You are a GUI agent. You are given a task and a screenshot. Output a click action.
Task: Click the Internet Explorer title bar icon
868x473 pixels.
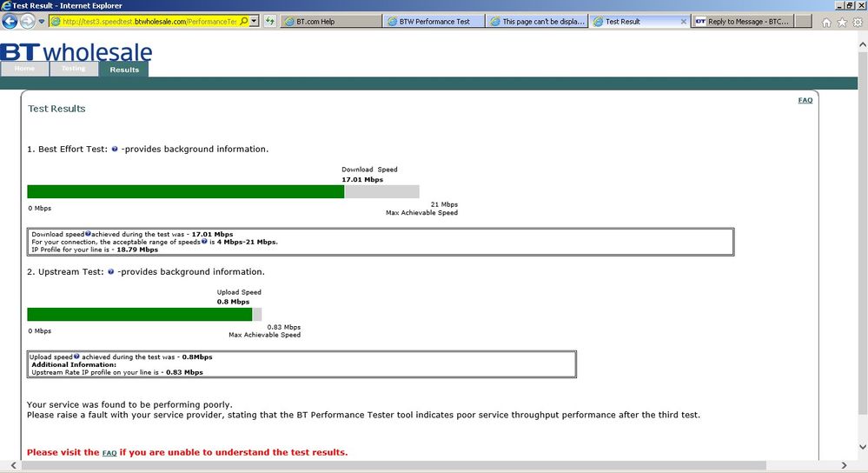coord(6,5)
